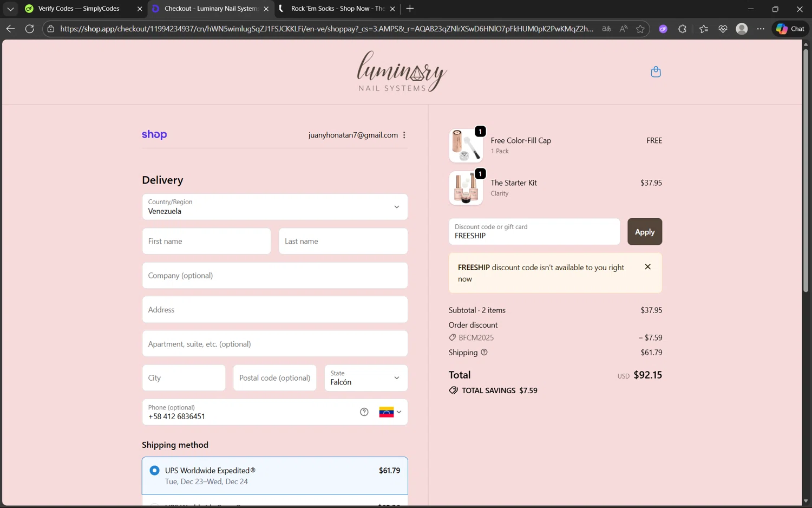
Task: Open browser extensions puzzle icon
Action: [x=682, y=29]
